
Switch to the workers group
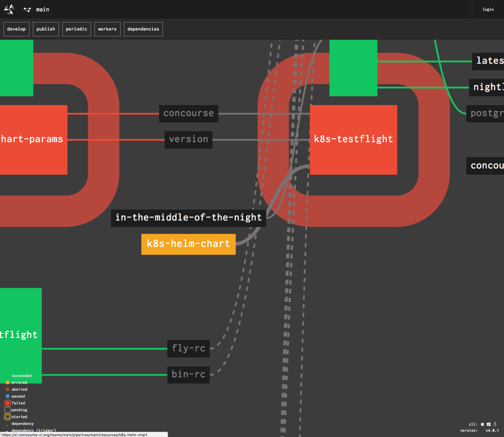[x=107, y=29]
